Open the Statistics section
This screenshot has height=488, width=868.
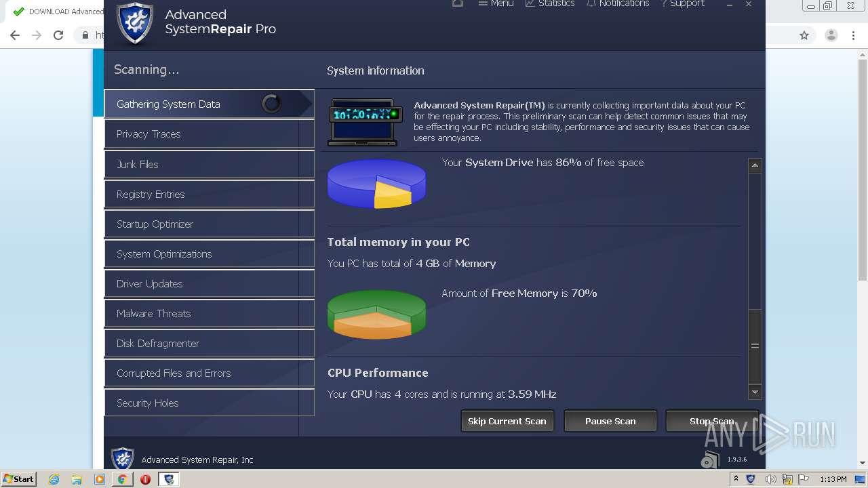click(x=550, y=3)
